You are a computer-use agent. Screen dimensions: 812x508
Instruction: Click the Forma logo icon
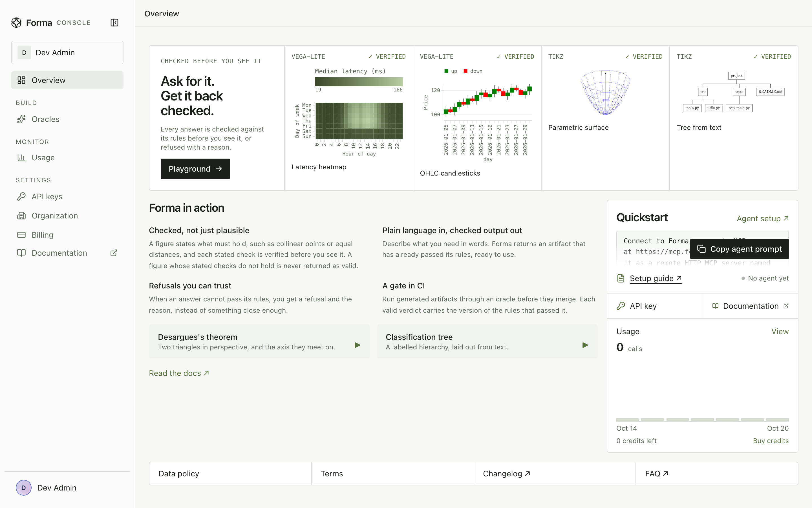[16, 23]
